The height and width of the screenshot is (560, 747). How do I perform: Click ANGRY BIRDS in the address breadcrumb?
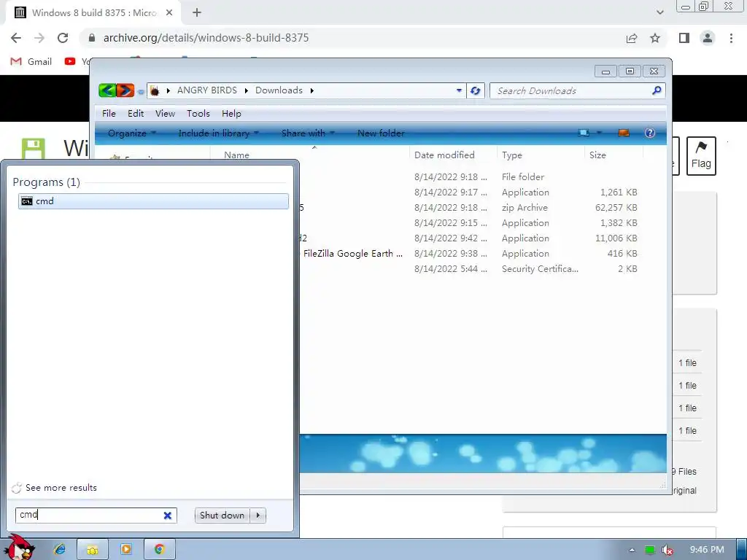[x=206, y=90]
